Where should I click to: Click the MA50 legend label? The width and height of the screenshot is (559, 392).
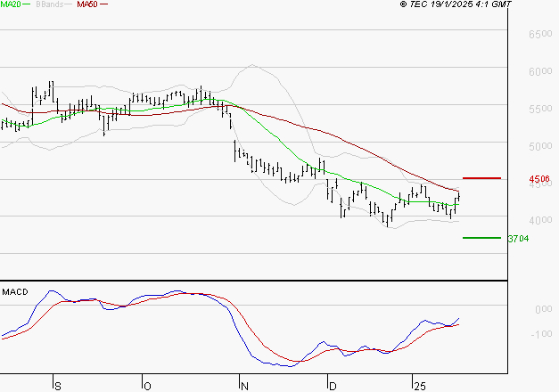[x=87, y=4]
